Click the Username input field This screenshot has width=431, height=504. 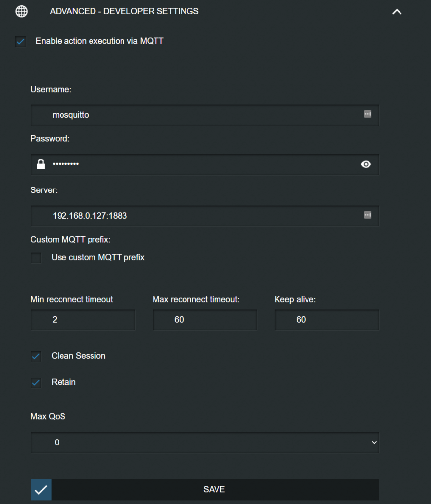(x=205, y=115)
